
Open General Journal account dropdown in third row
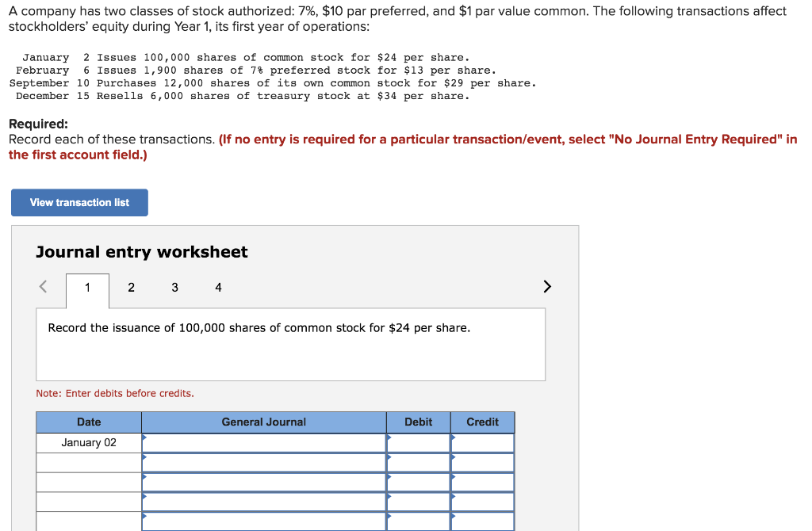[x=263, y=483]
